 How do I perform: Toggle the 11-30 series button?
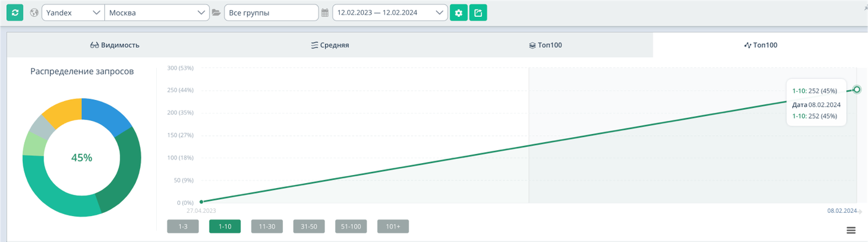tap(267, 226)
